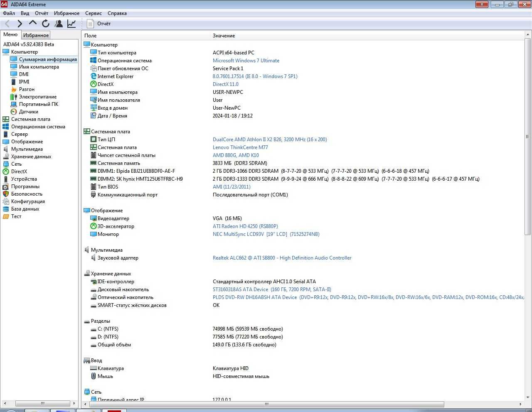Open the Отчёт menu in menu bar
532x412 pixels.
tap(42, 13)
